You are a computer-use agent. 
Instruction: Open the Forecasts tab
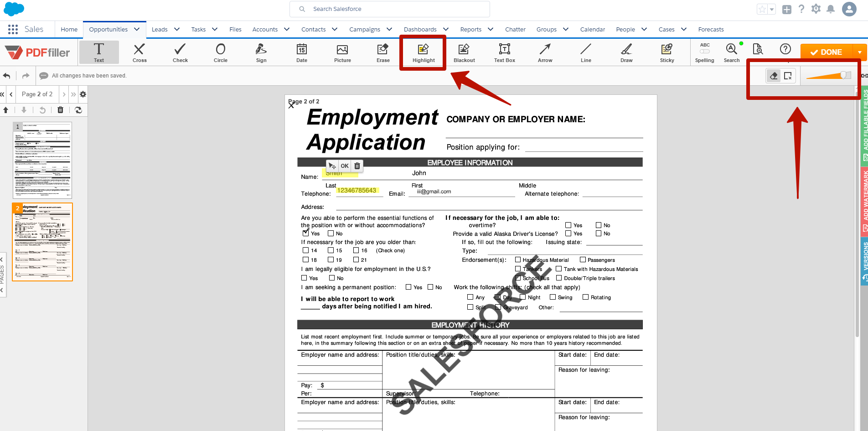point(711,29)
